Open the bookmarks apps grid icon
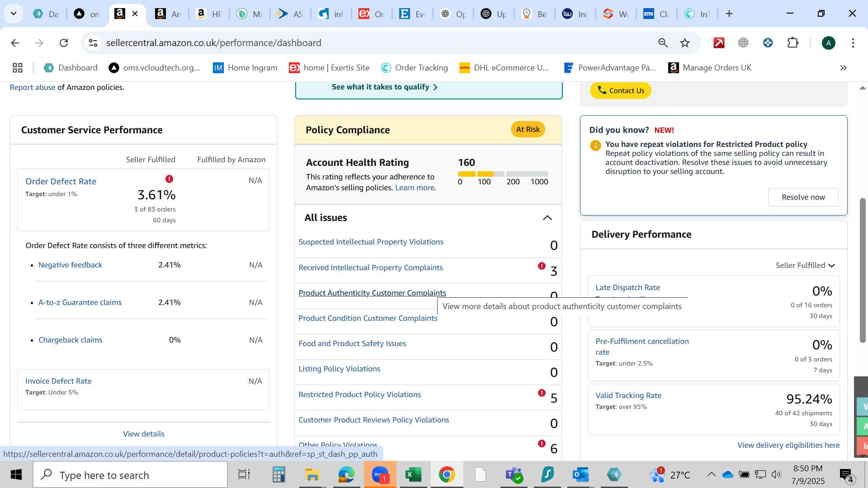The image size is (868, 488). click(18, 68)
